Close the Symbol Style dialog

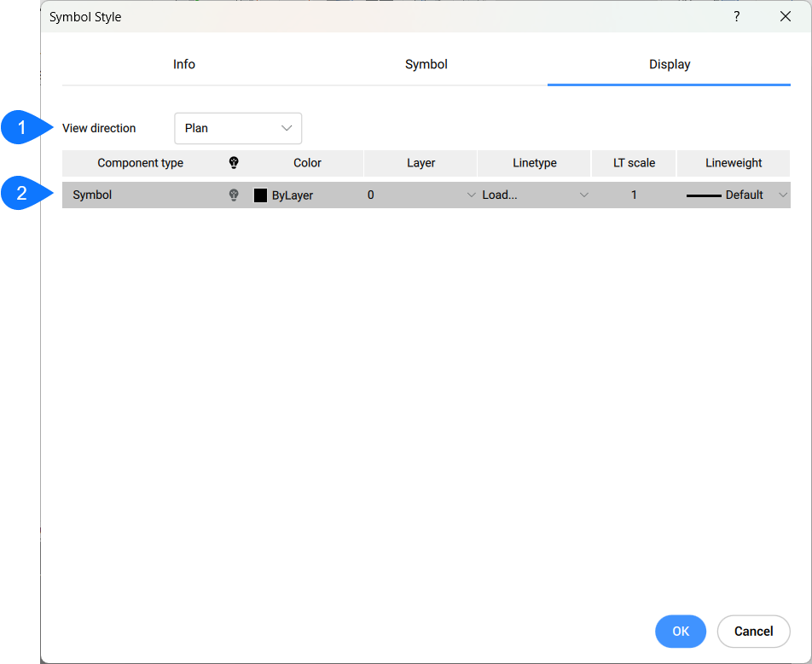pyautogui.click(x=786, y=17)
